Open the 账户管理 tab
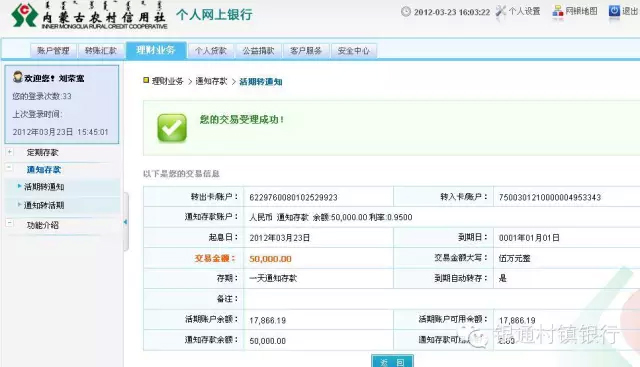 53,51
